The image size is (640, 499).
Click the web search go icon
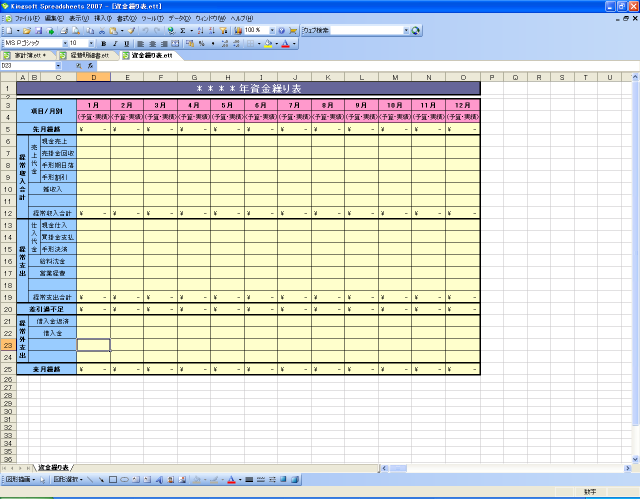416,31
